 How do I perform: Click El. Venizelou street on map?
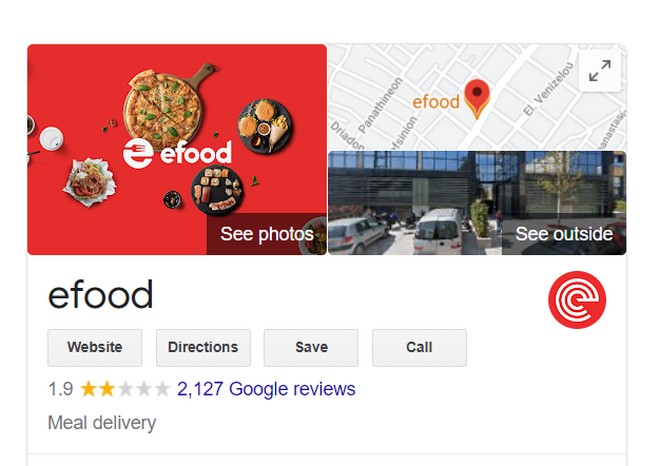point(548,89)
